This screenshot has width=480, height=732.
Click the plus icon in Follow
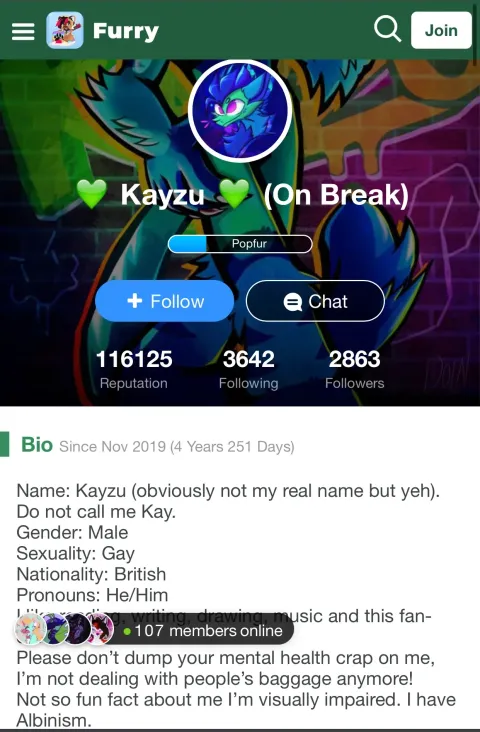[135, 301]
